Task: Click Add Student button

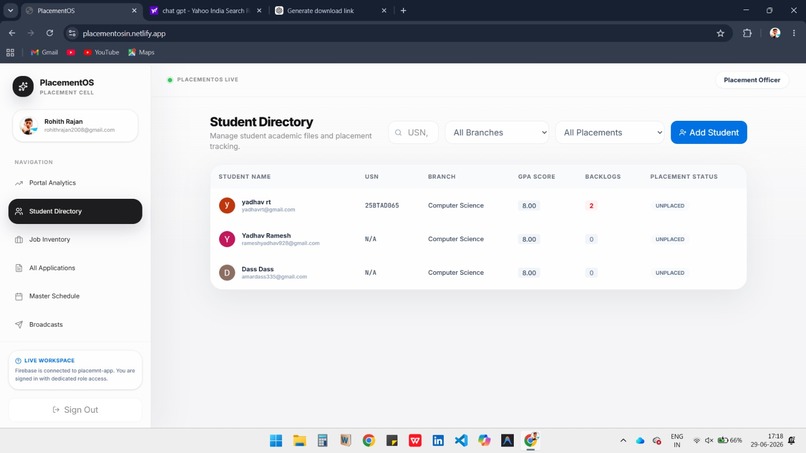Action: pyautogui.click(x=708, y=132)
